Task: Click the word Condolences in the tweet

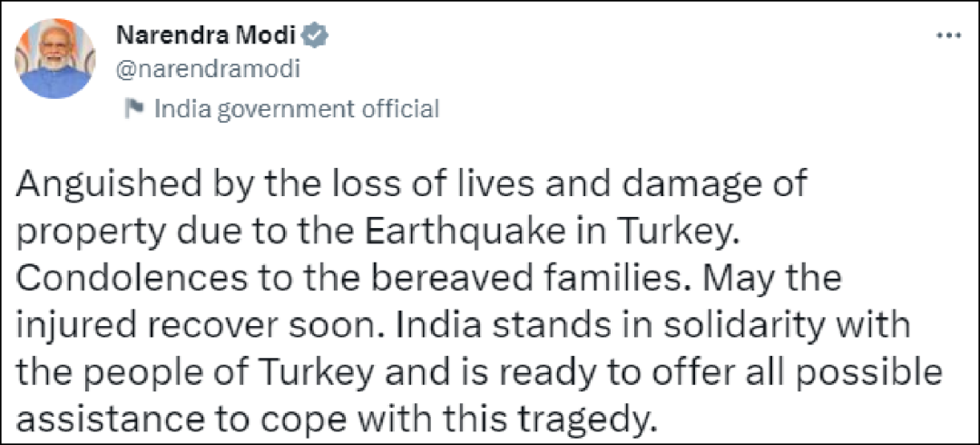Action: (x=132, y=278)
